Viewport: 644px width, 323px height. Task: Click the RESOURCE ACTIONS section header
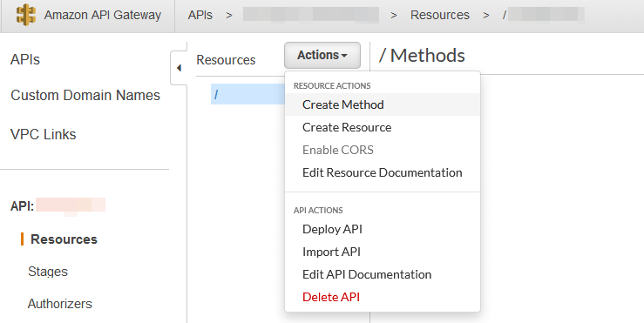(332, 86)
